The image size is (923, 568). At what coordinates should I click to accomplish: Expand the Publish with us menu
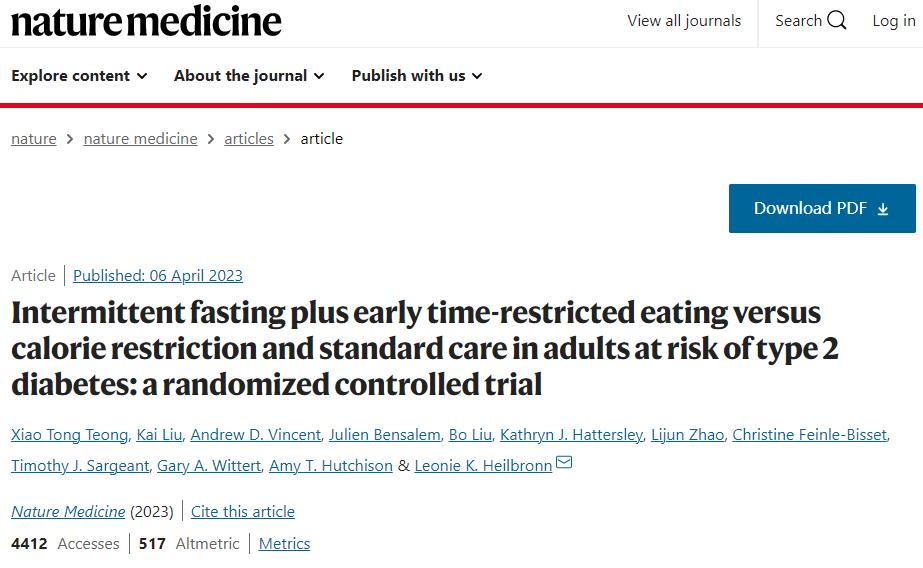(x=417, y=76)
